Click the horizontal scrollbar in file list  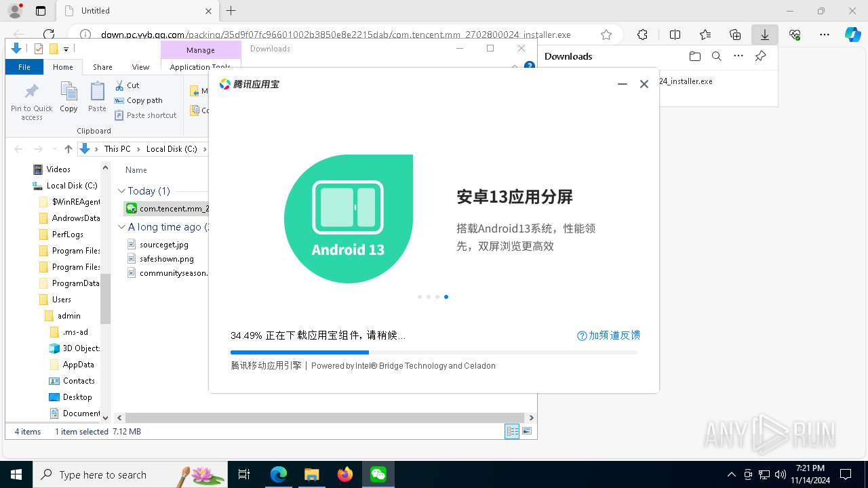tap(325, 418)
